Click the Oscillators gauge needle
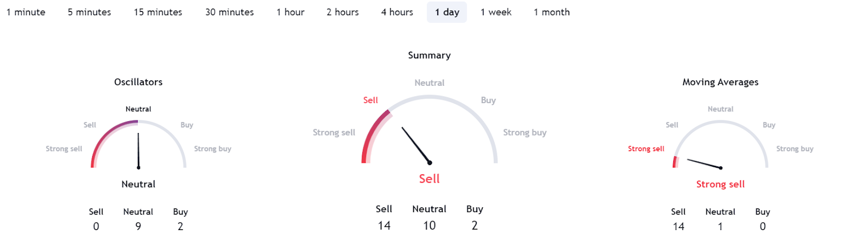868x248 pixels. 138,151
